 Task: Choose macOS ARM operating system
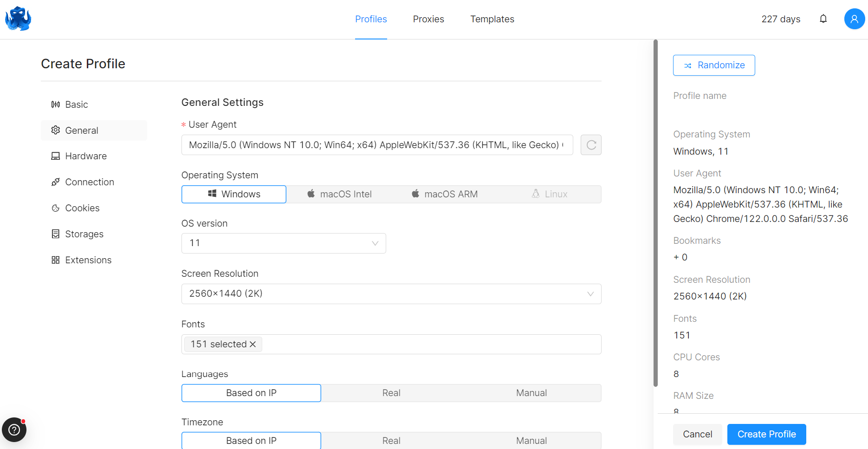[x=444, y=194]
